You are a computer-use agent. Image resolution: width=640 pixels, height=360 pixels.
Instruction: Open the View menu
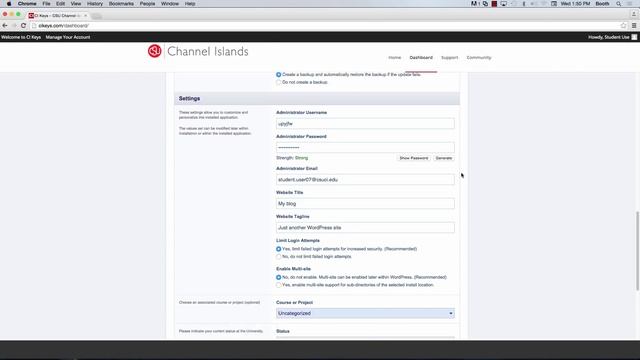point(76,4)
